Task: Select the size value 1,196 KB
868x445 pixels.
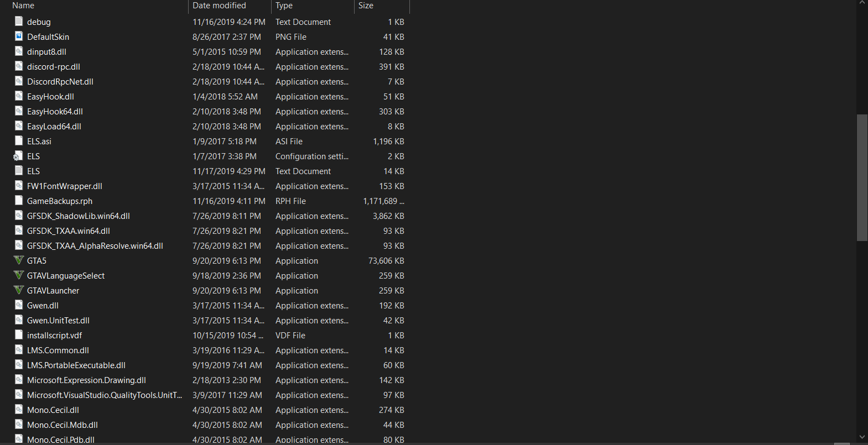Action: [388, 142]
